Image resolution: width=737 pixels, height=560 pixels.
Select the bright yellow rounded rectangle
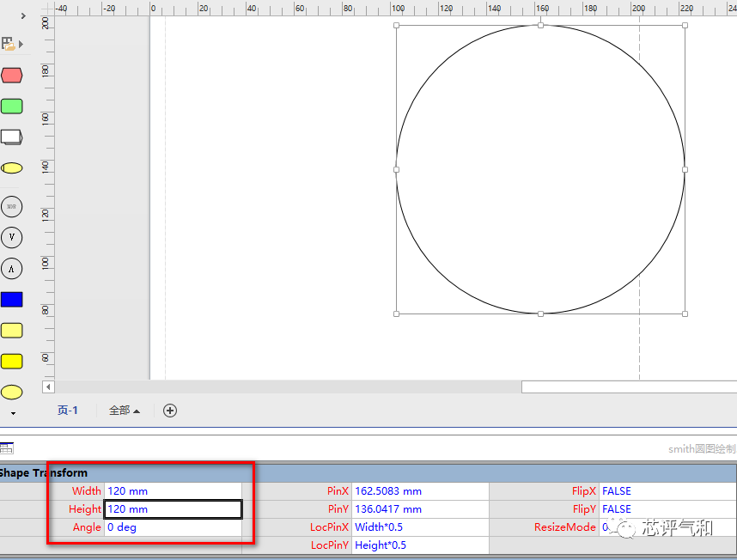(12, 362)
